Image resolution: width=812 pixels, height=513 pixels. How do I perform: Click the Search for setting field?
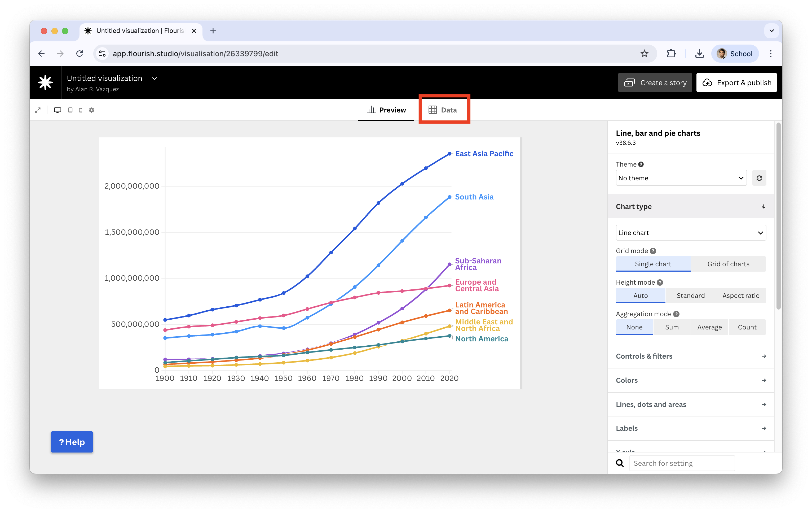[x=682, y=463]
